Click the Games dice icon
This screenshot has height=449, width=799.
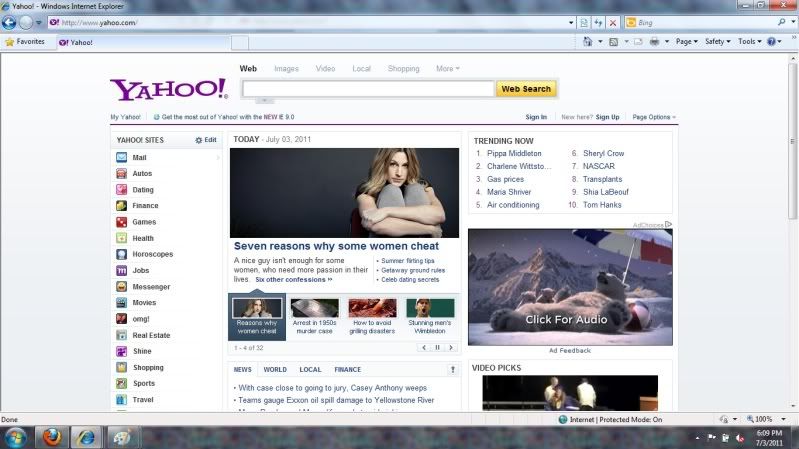(121, 222)
